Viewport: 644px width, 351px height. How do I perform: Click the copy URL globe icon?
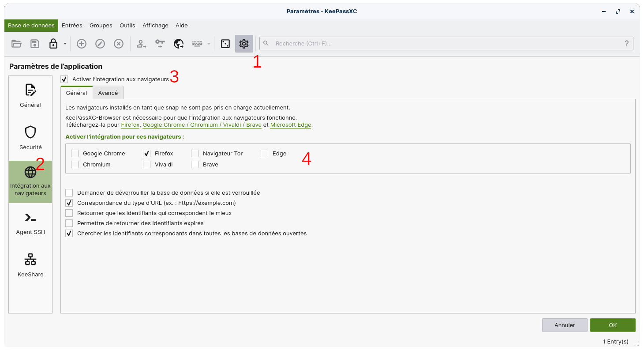[x=179, y=43]
